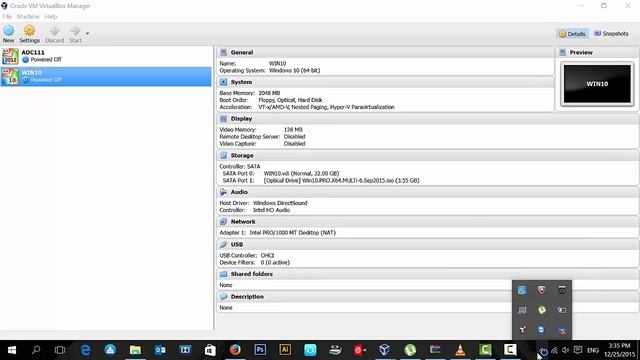Open the File menu
This screenshot has width=640, height=360.
pos(7,16)
